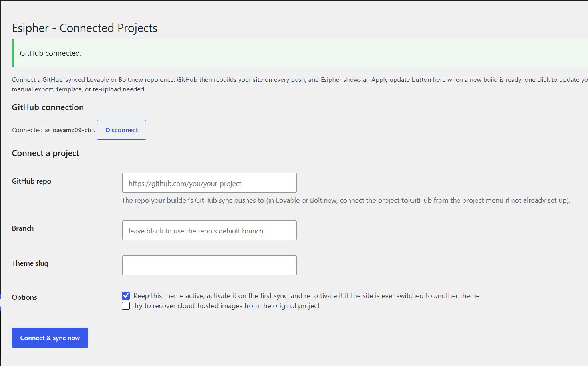
Task: Click the 'Connect a project' heading
Action: 46,153
